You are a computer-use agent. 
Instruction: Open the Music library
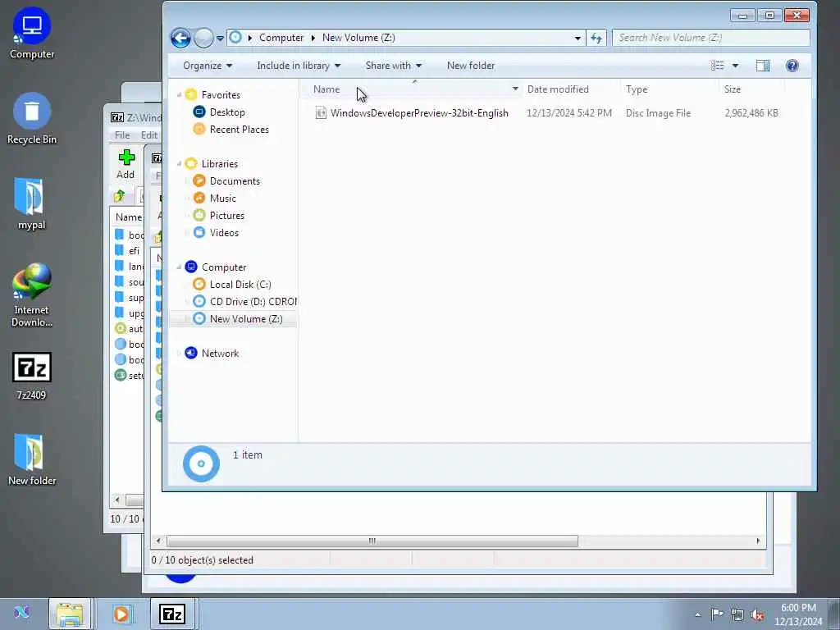(x=223, y=199)
